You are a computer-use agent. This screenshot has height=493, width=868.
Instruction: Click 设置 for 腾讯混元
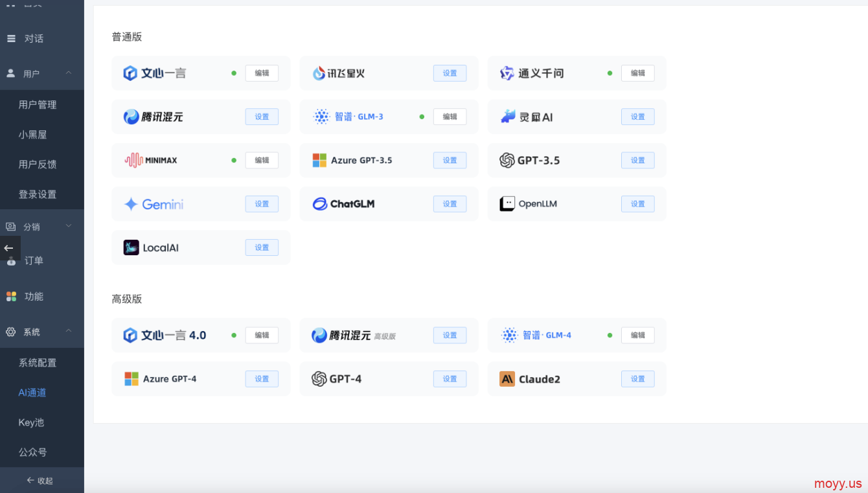[262, 117]
